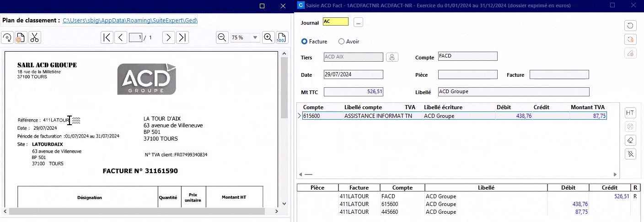
Task: Click the invoice number FACTURE N° 31161590
Action: 140,171
